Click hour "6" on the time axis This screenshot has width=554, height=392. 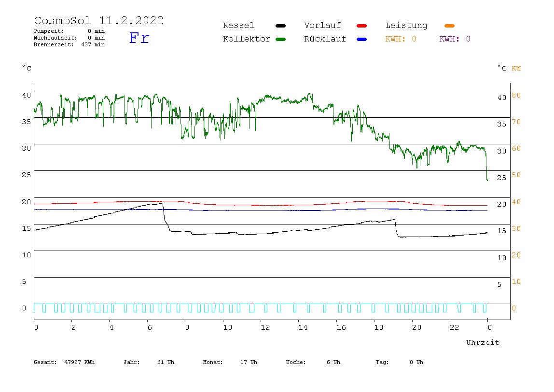click(150, 328)
